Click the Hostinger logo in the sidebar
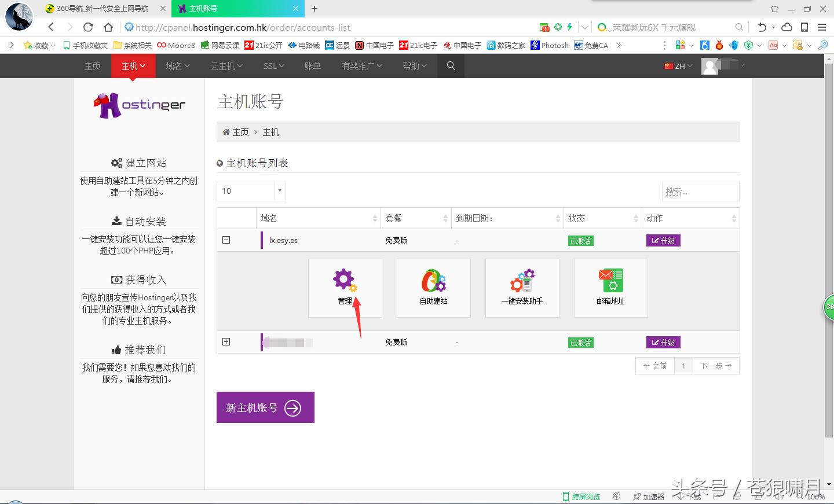Image resolution: width=834 pixels, height=504 pixels. 139,104
